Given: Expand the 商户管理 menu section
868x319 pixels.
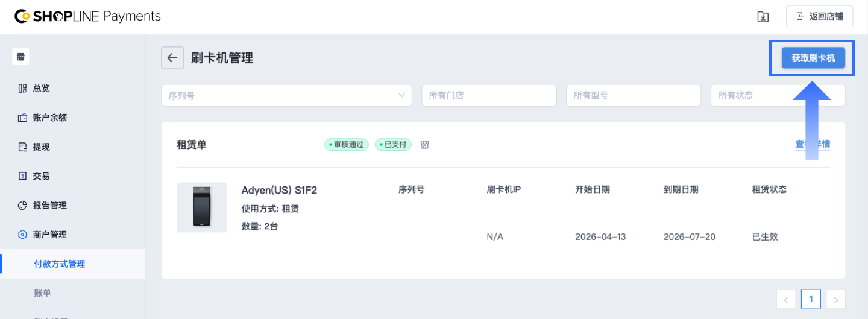Looking at the screenshot, I should (50, 235).
